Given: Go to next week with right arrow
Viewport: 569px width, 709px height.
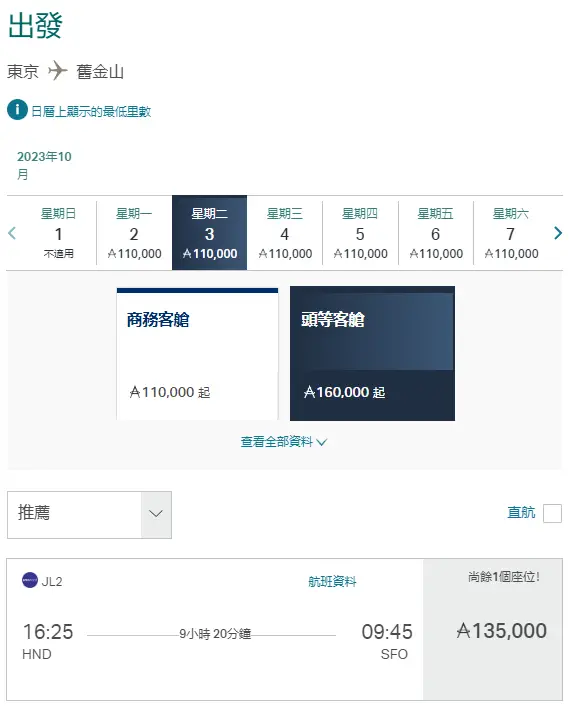Looking at the screenshot, I should pyautogui.click(x=558, y=233).
